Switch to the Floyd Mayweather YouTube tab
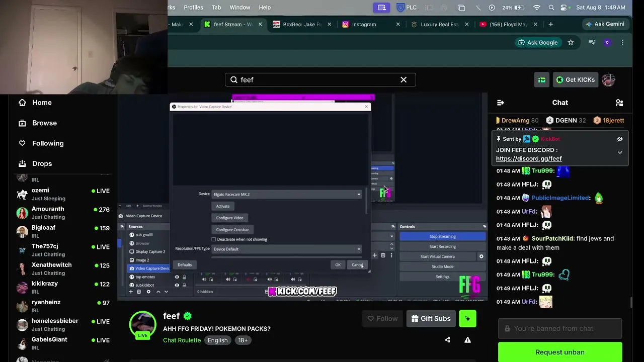 508,24
